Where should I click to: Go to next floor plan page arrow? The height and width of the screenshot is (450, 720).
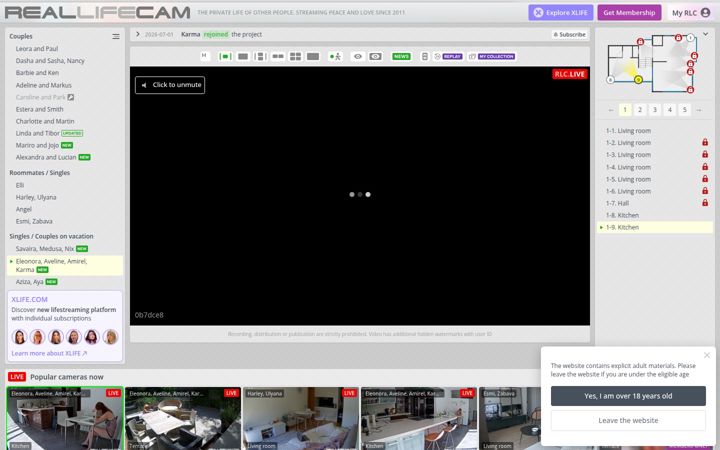point(699,110)
